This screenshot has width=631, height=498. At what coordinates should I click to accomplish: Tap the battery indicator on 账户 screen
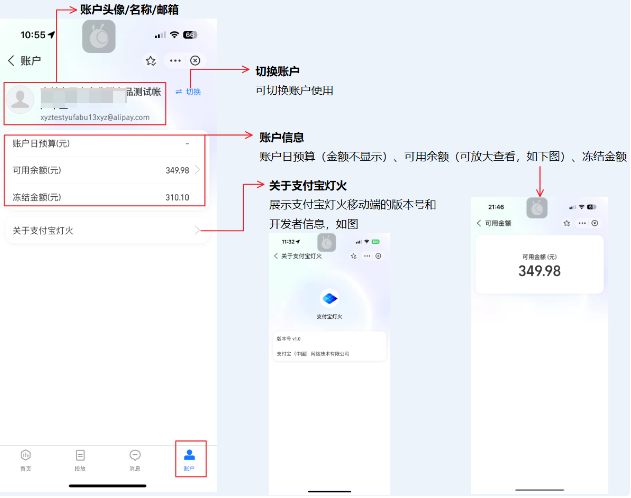pos(190,35)
